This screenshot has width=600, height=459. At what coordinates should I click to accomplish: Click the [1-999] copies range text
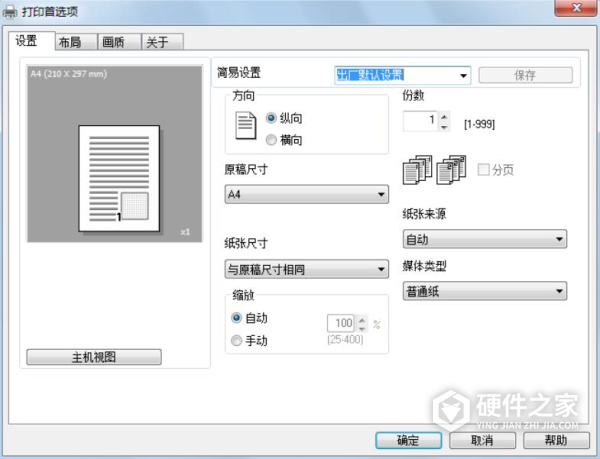point(479,124)
